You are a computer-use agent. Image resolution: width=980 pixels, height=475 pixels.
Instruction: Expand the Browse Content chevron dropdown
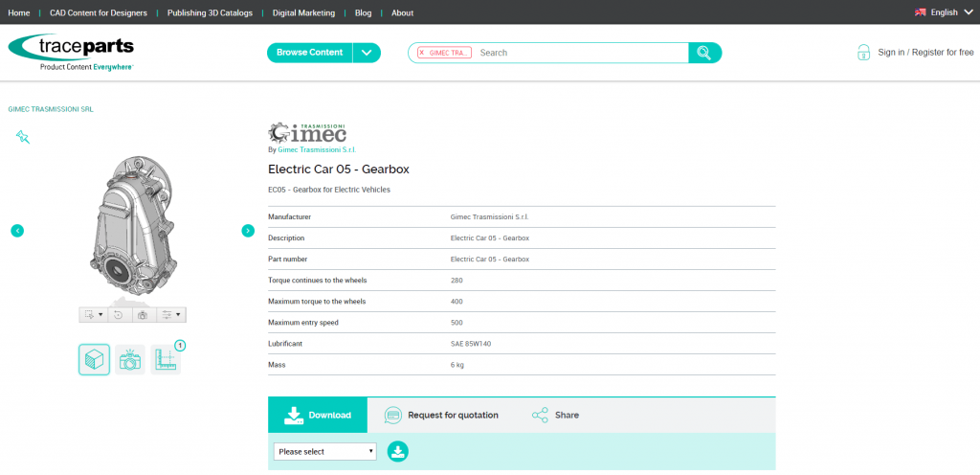click(x=367, y=53)
